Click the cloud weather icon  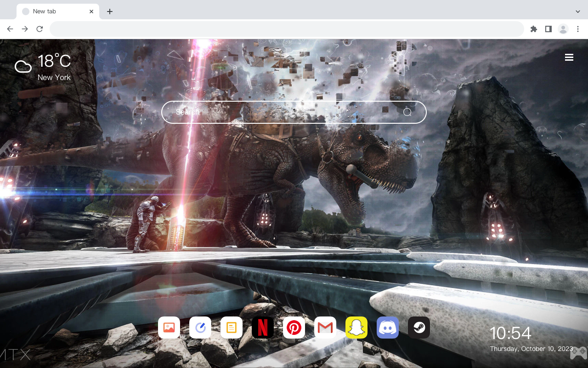point(23,67)
